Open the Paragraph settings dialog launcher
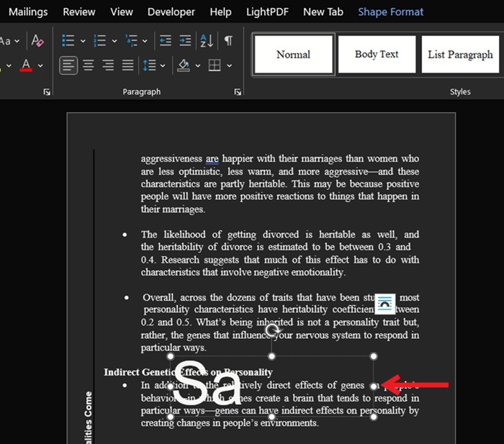 pyautogui.click(x=238, y=92)
